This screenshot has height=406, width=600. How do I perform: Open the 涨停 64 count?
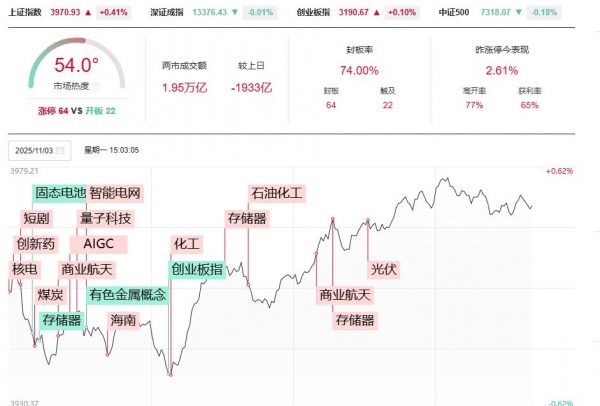[47, 109]
